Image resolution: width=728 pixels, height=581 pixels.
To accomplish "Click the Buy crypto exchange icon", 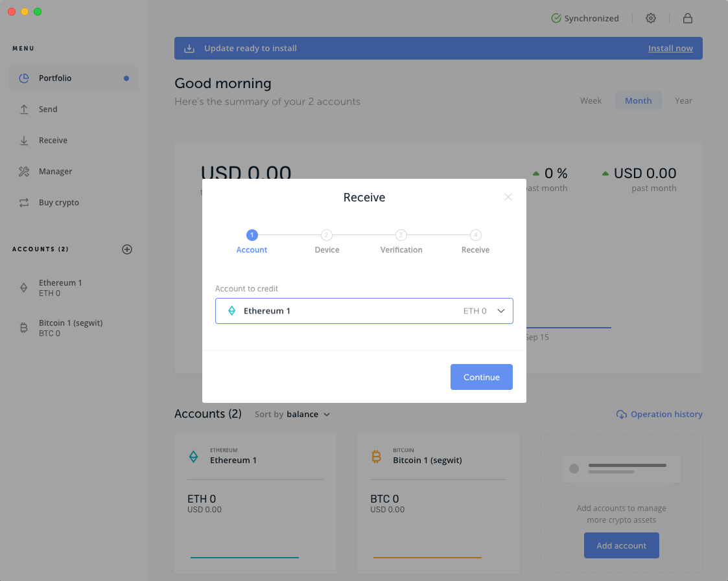I will [x=24, y=202].
